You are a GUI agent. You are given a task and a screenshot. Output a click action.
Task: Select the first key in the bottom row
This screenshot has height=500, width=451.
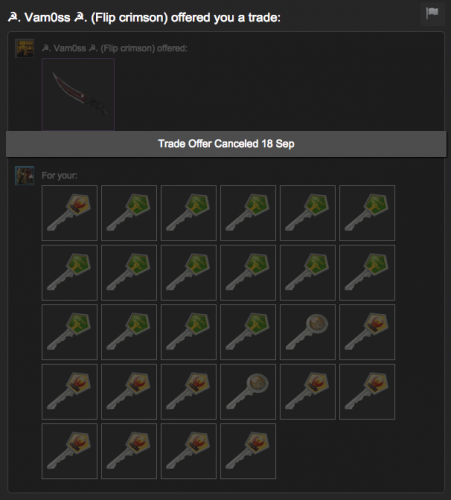click(x=70, y=451)
